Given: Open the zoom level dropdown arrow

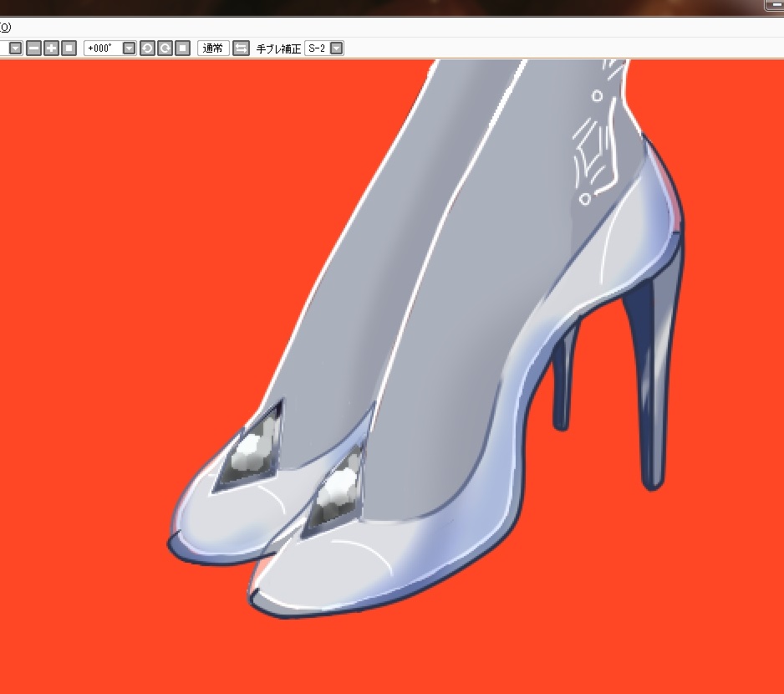Looking at the screenshot, I should 16,48.
